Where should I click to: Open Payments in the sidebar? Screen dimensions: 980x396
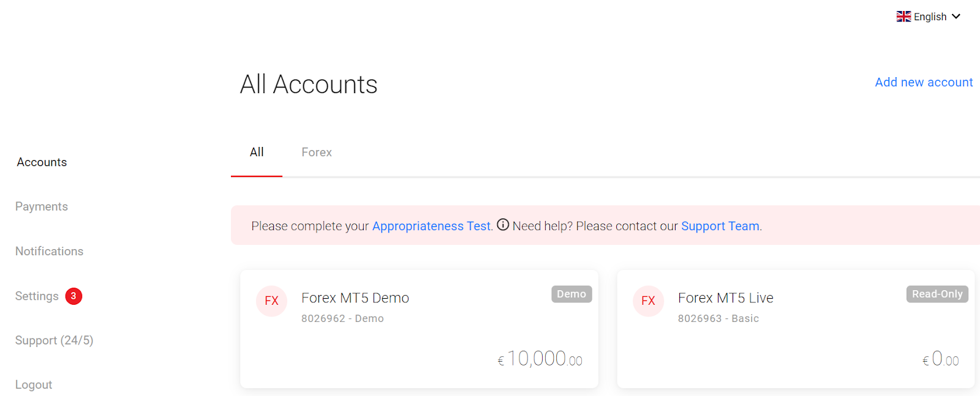[42, 207]
